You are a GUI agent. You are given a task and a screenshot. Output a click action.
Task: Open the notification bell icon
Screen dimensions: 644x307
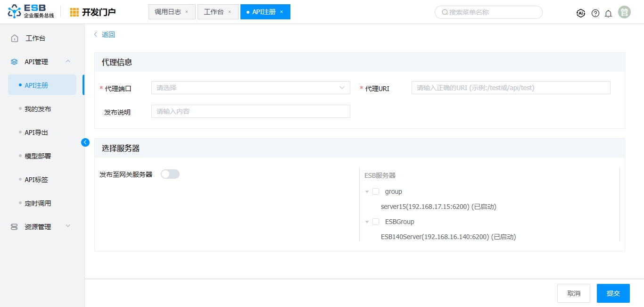click(609, 13)
